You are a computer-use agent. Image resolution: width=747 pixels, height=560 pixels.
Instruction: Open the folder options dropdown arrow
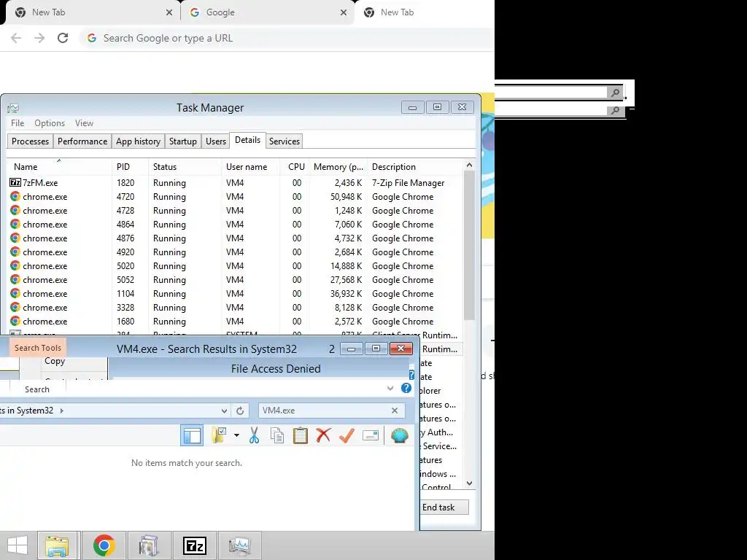tap(236, 435)
